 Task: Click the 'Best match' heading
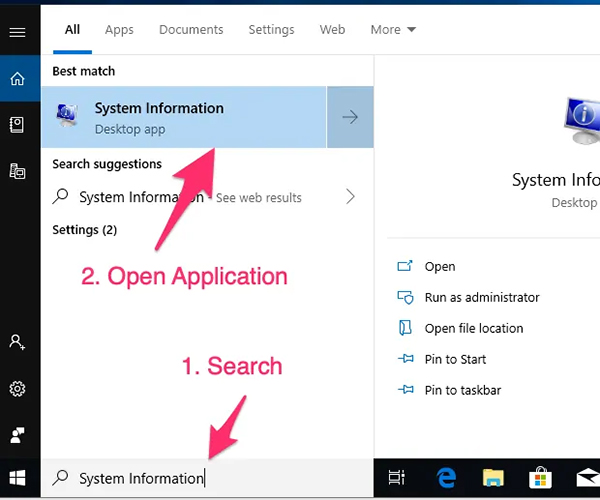click(x=83, y=71)
